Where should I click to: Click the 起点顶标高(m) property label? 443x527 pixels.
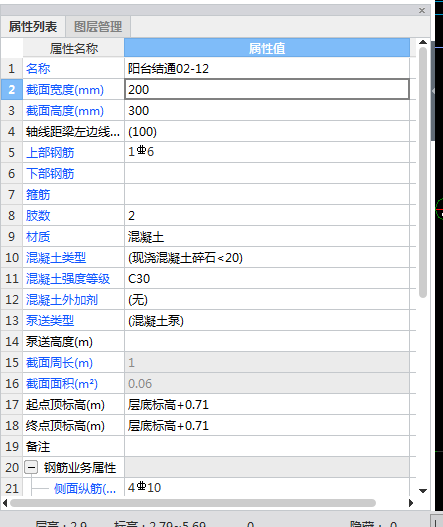(65, 405)
